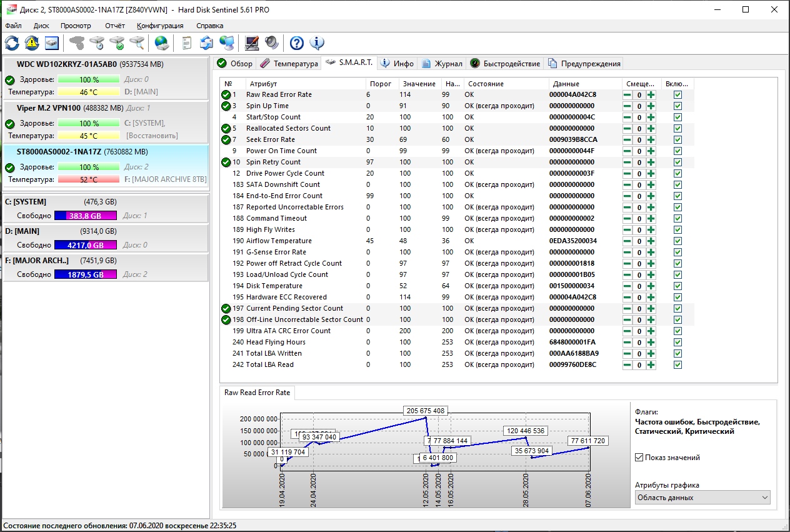
Task: Open the 'Конфигурация' menu
Action: (160, 26)
